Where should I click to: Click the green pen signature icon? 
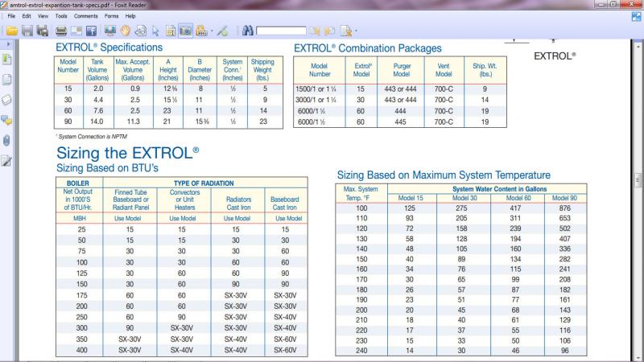pos(223,31)
